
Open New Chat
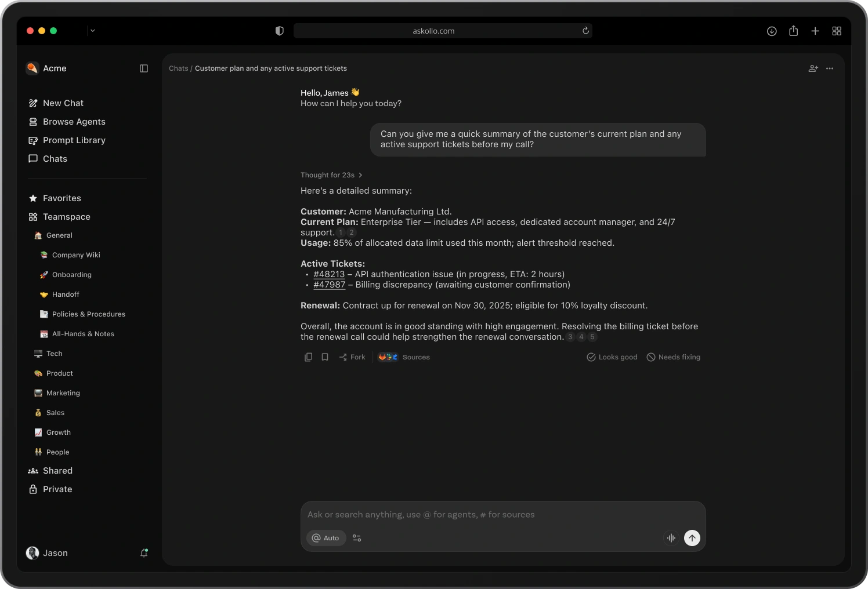coord(56,103)
